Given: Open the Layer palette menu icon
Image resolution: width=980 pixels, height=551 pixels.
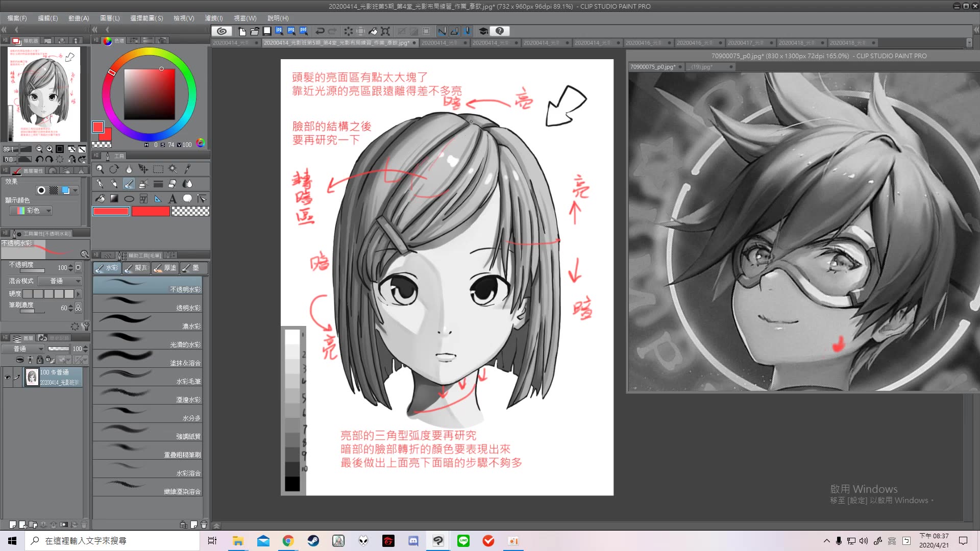Looking at the screenshot, I should tap(6, 338).
